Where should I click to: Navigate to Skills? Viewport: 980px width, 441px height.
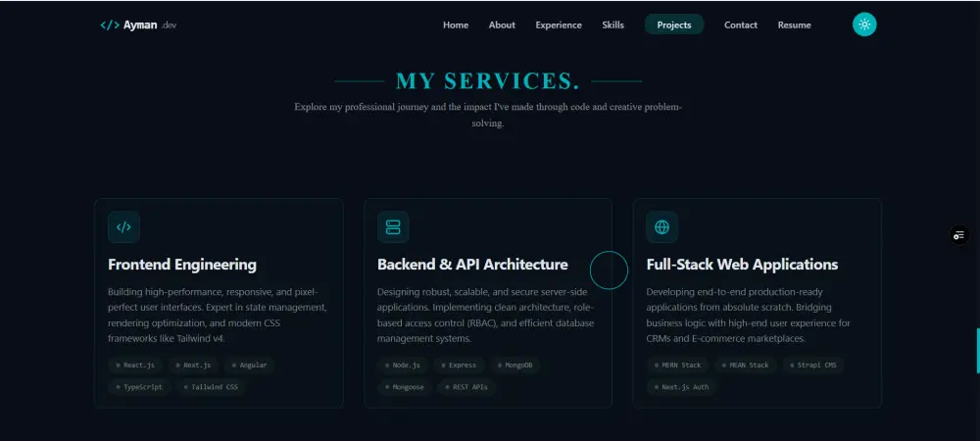coord(613,24)
